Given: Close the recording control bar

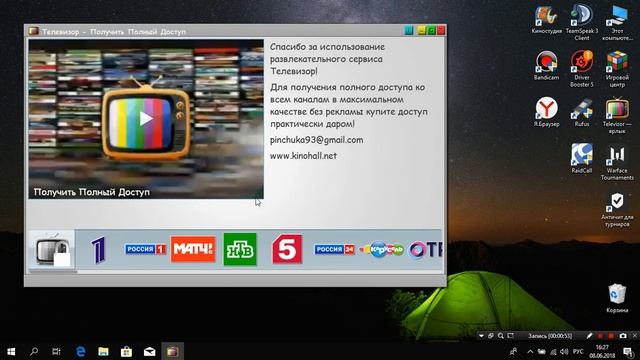Looking at the screenshot, I should click(x=635, y=336).
